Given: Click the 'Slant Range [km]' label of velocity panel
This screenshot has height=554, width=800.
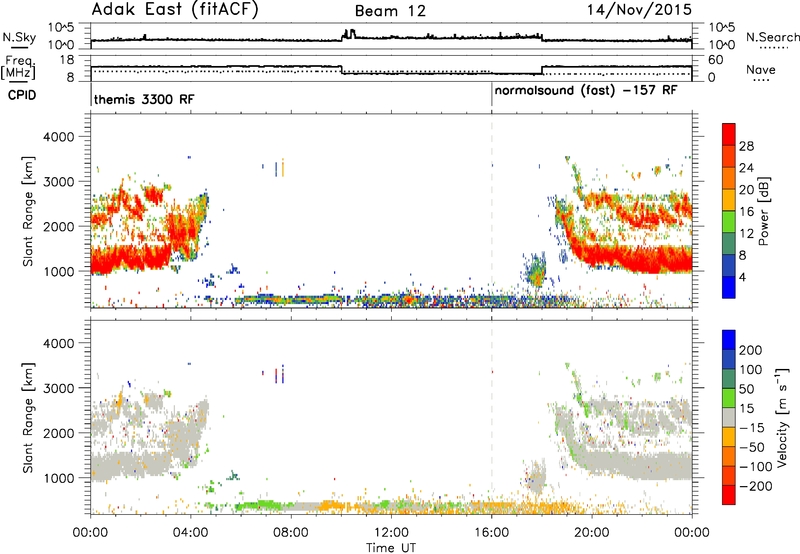Looking at the screenshot, I should pos(28,418).
